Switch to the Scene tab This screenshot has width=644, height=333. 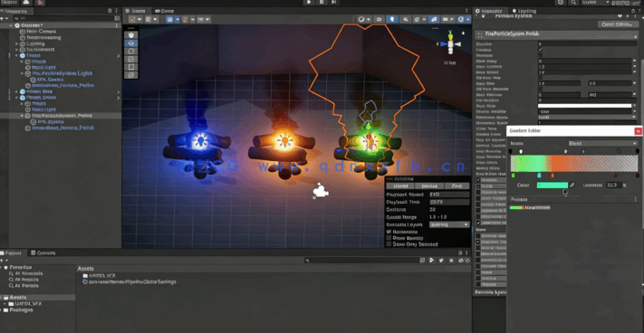(136, 11)
